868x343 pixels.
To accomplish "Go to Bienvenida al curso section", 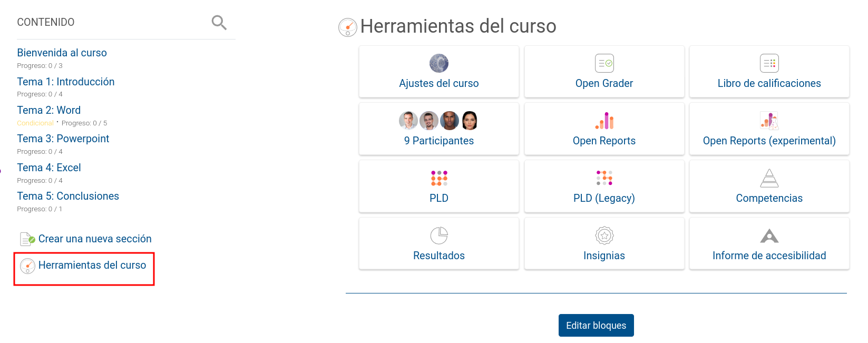I will tap(62, 53).
